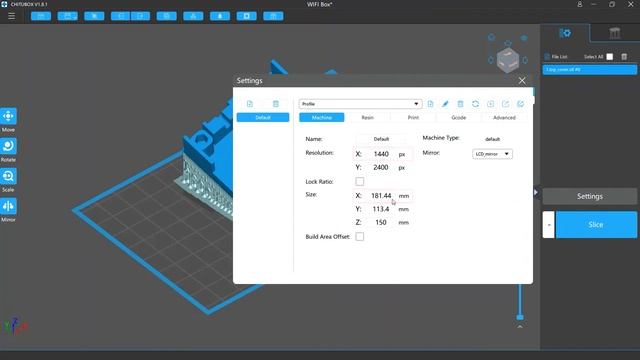Toggle the Build Area Offset checkbox

click(x=360, y=236)
